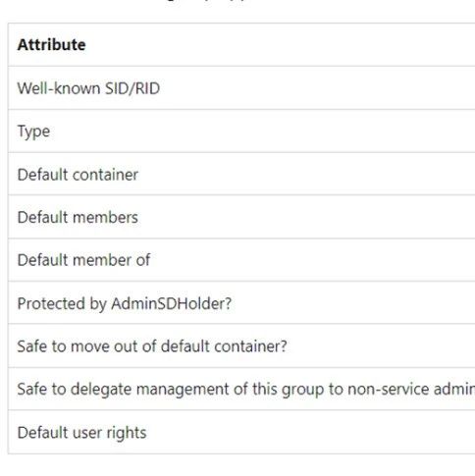Select the Default container row label
This screenshot has width=475, height=476.
78,175
